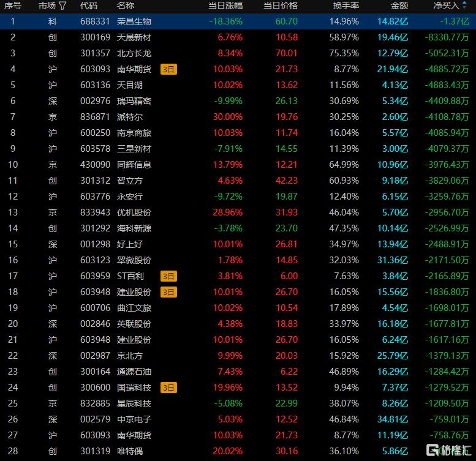The image size is (476, 461).
Task: Click the 市场 column header text
Action: click(x=47, y=6)
